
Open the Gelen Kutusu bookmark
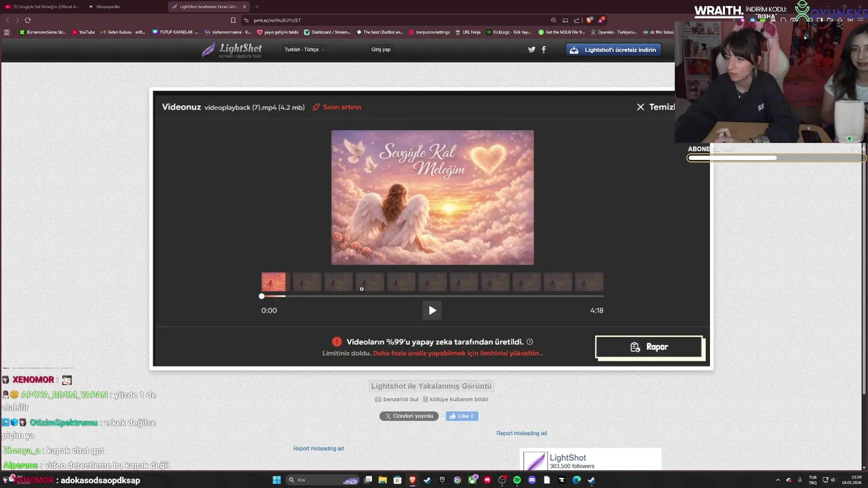(x=122, y=32)
